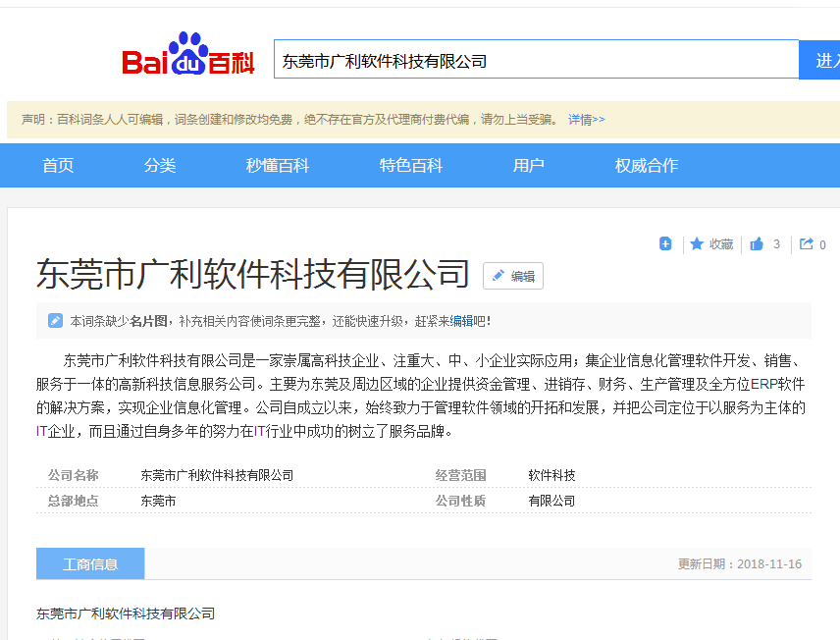This screenshot has height=640, width=840.
Task: Click the Baidu Baike logo
Action: click(x=188, y=54)
